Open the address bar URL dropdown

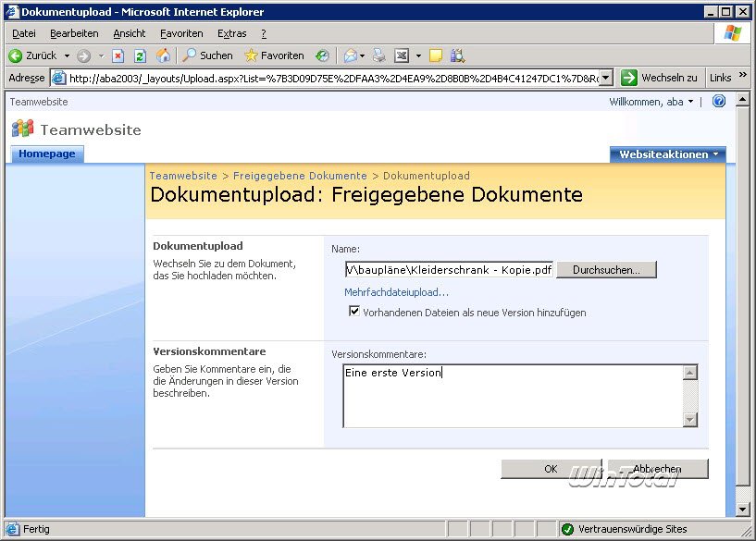606,78
